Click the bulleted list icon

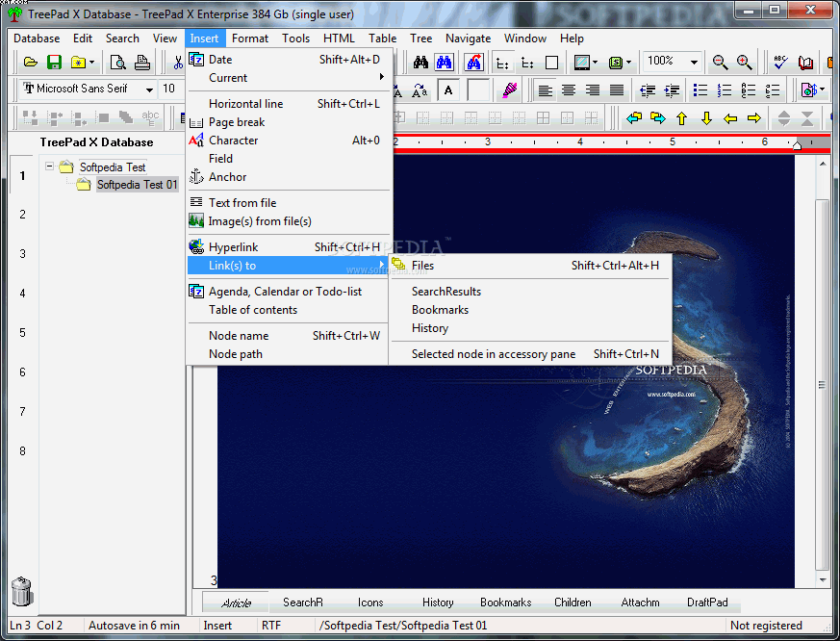pos(700,90)
